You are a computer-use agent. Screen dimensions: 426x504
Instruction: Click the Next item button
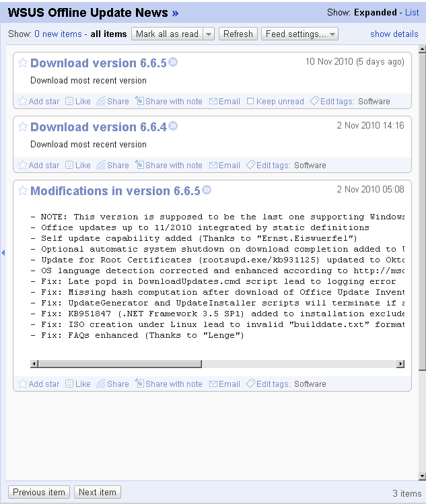point(98,492)
